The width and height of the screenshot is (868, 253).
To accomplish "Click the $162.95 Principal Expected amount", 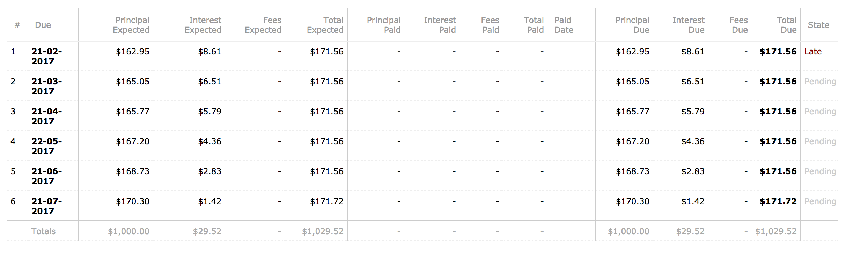I will pyautogui.click(x=133, y=52).
